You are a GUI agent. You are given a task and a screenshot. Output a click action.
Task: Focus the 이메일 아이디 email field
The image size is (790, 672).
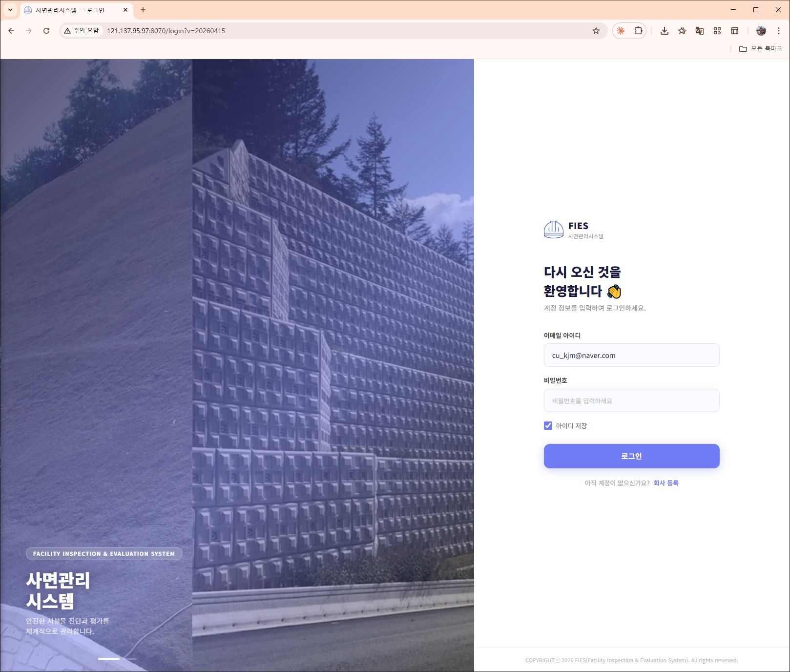pyautogui.click(x=631, y=355)
